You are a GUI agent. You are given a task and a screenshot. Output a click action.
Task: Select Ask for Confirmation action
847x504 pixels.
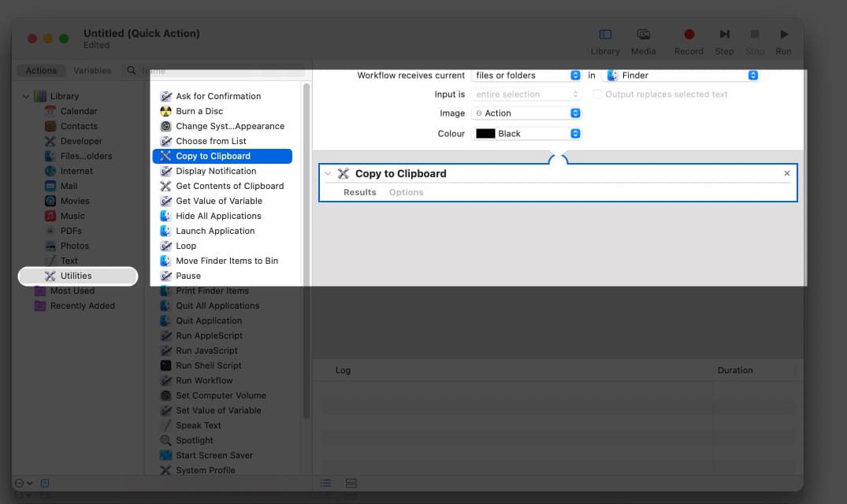click(x=218, y=96)
